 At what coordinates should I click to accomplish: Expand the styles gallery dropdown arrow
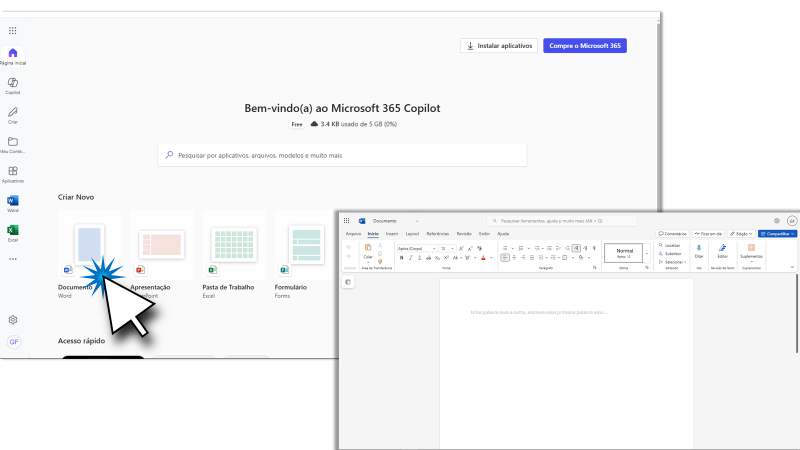(647, 254)
